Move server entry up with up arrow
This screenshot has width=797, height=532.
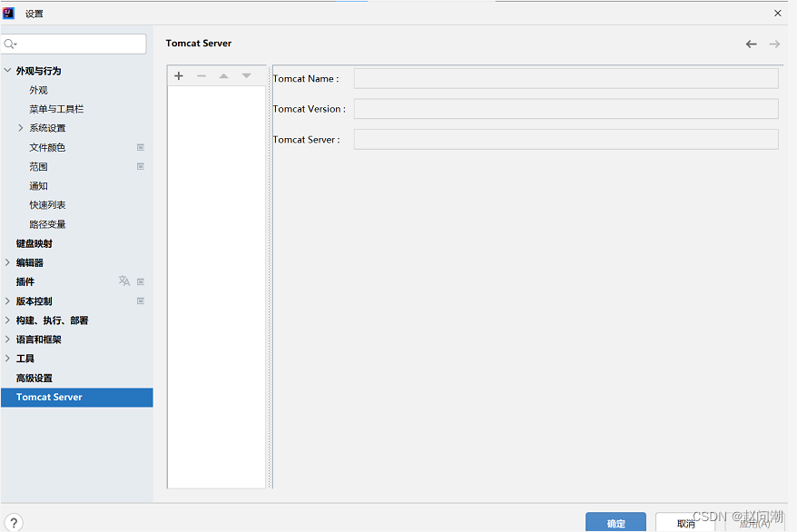(223, 76)
